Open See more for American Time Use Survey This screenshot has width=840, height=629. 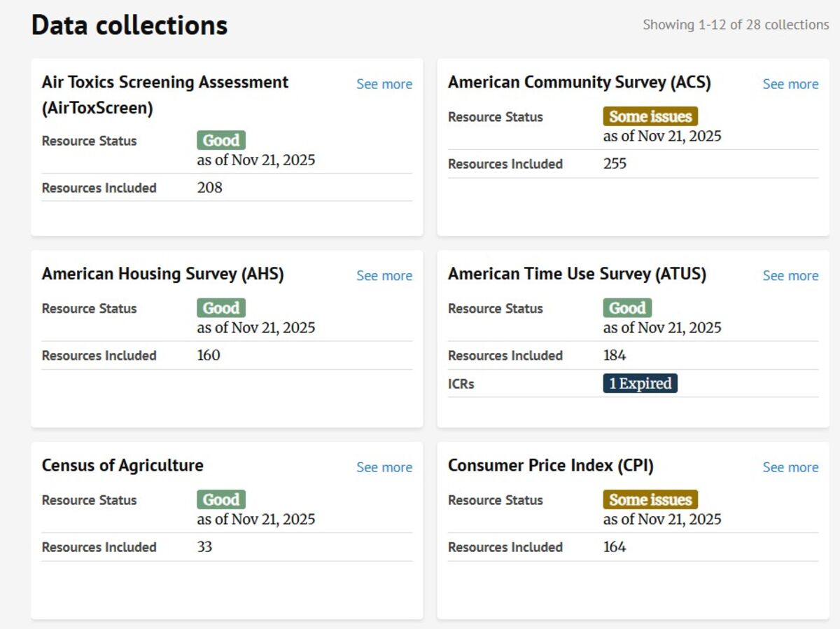[790, 276]
